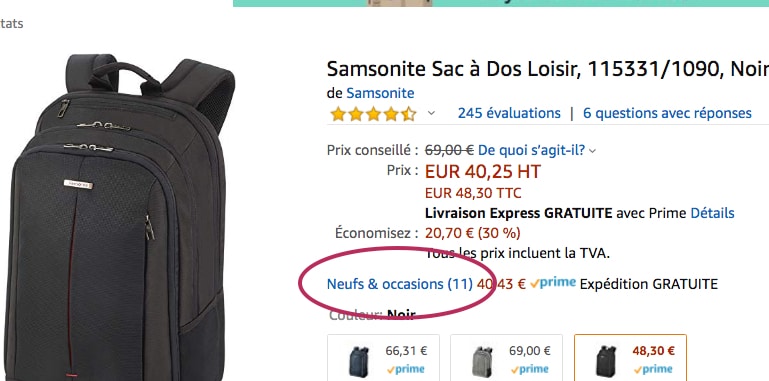Expand De quoi s'agit-il? explanation
This screenshot has width=769, height=381.
coord(532,150)
